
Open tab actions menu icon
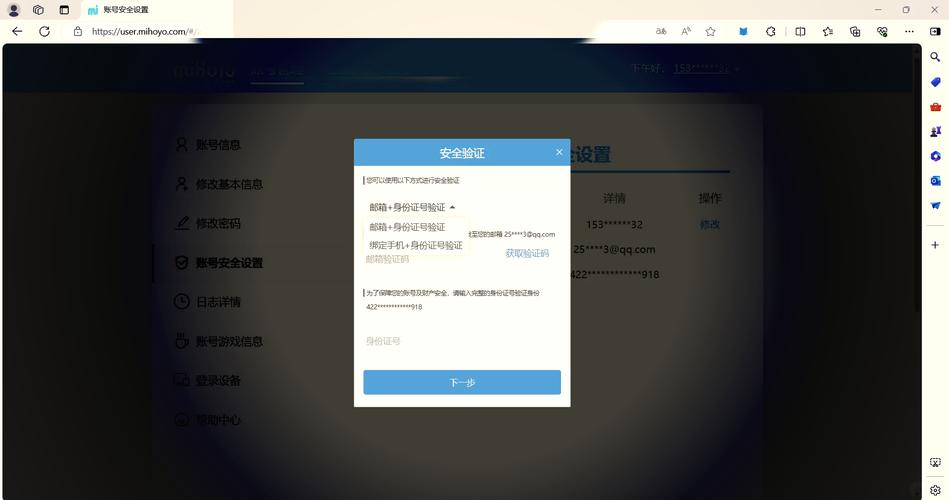point(64,10)
